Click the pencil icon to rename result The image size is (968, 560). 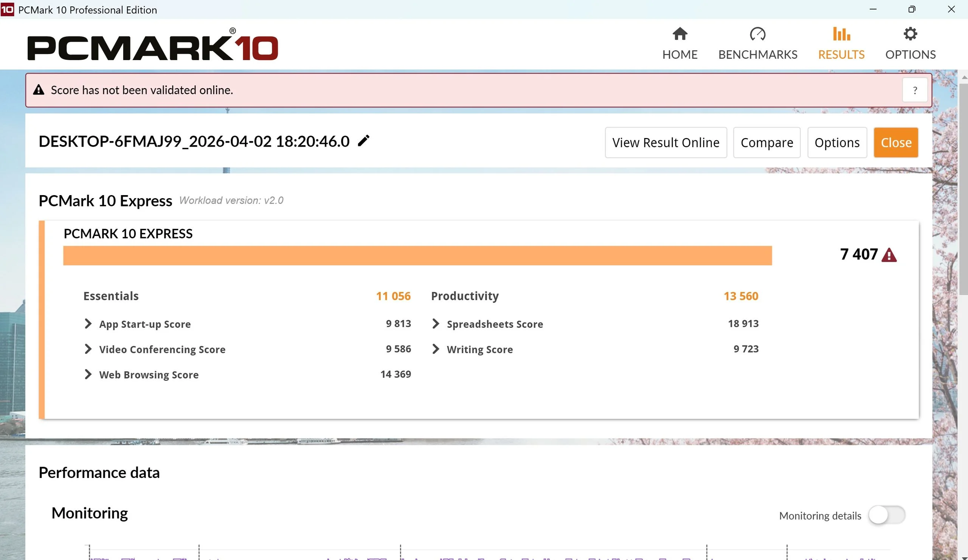coord(363,141)
